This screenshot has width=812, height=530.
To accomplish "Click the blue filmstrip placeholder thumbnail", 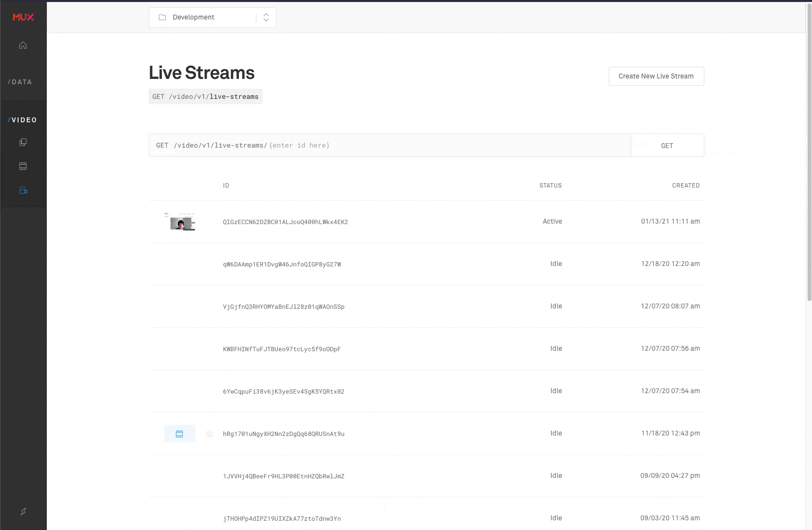I will 180,433.
